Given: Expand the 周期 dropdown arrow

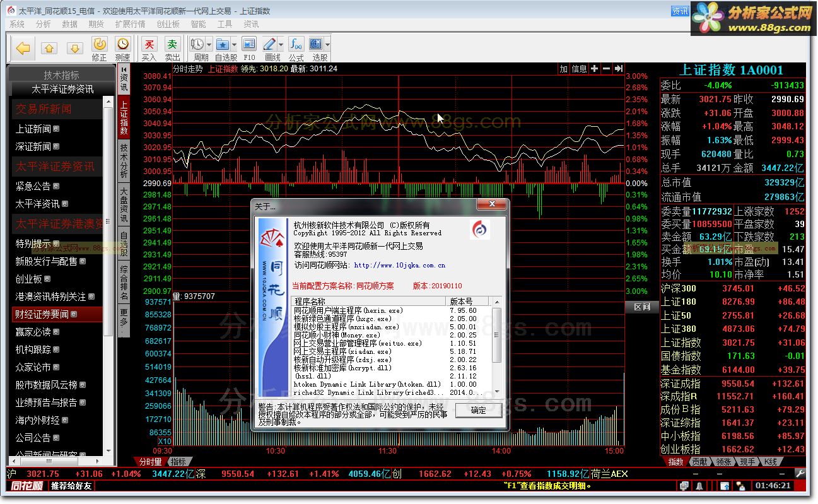Looking at the screenshot, I should point(208,45).
